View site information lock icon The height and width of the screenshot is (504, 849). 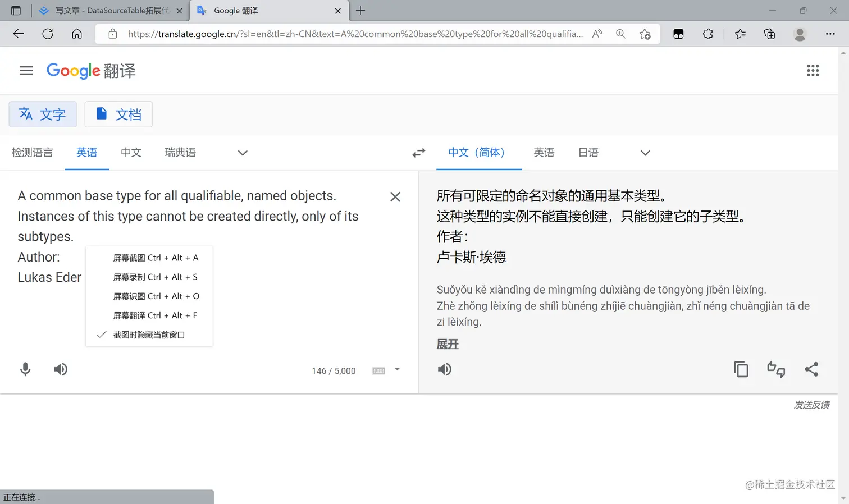113,34
